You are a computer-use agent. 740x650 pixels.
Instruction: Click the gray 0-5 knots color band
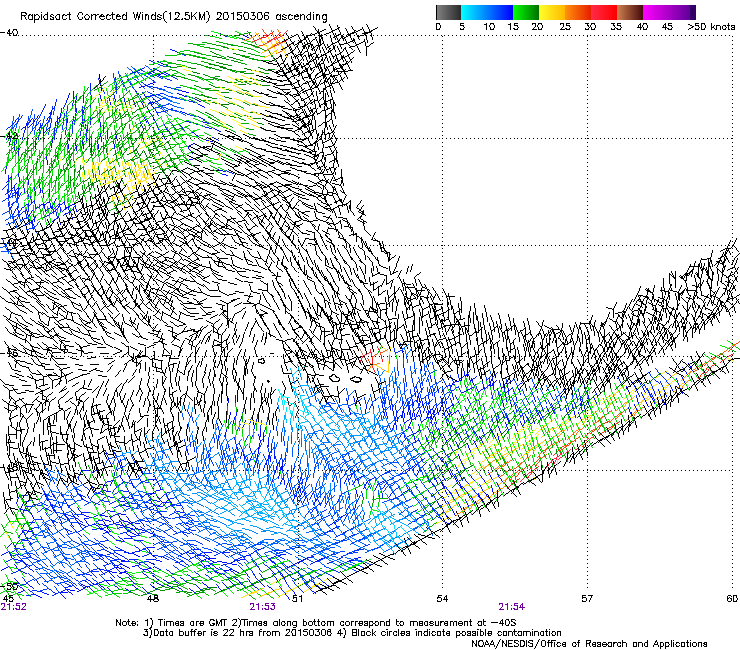point(448,12)
